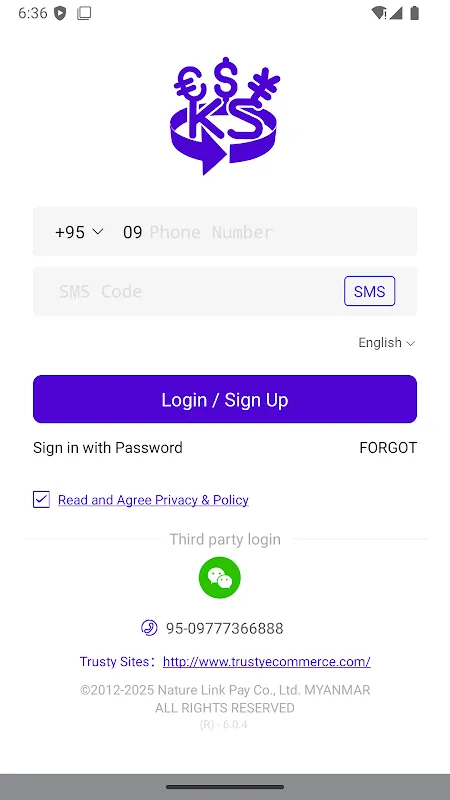Tap the KS currency exchange logo

point(225,116)
